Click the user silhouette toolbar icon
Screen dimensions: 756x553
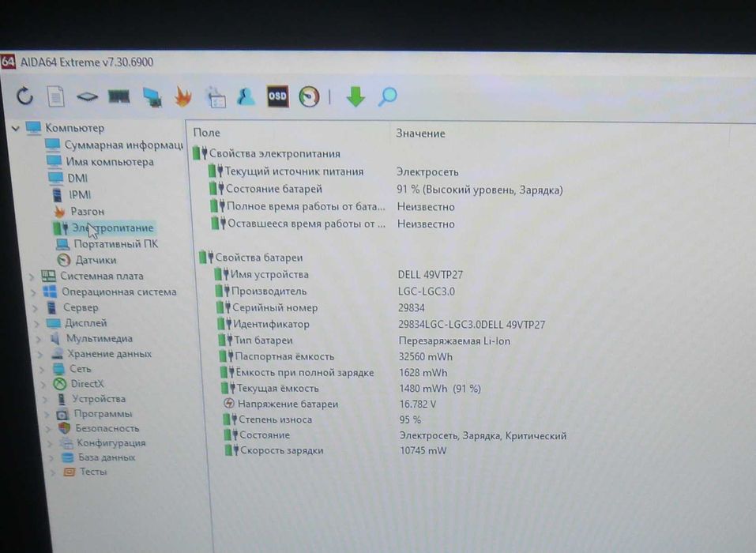tap(246, 96)
